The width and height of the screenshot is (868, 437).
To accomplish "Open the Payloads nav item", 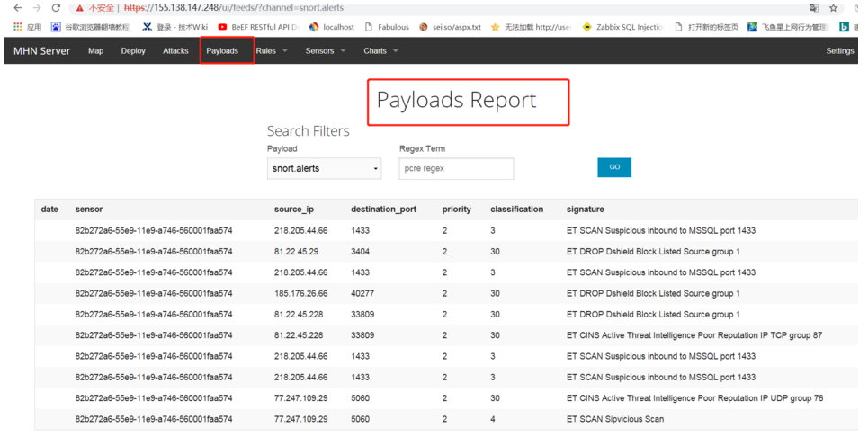I will 222,51.
